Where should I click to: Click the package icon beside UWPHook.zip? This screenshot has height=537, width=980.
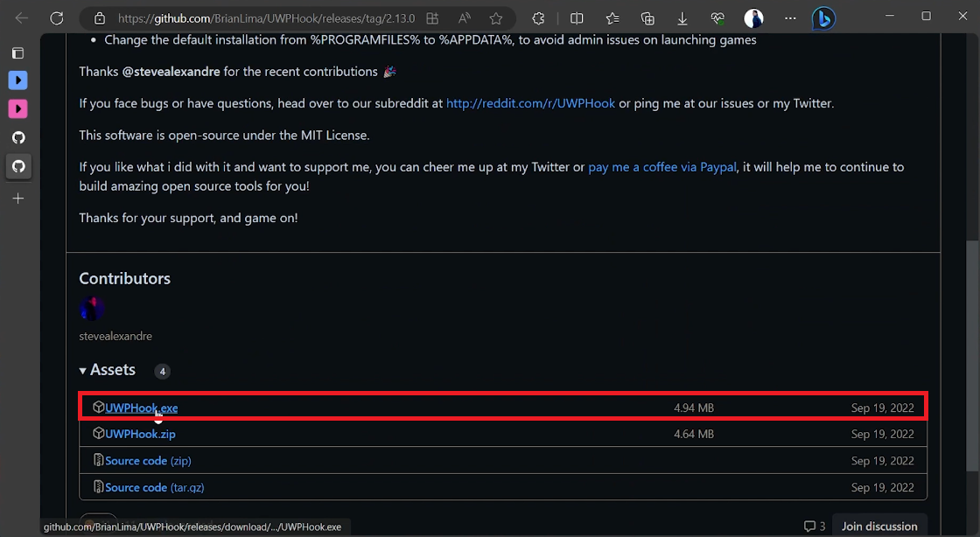point(98,433)
